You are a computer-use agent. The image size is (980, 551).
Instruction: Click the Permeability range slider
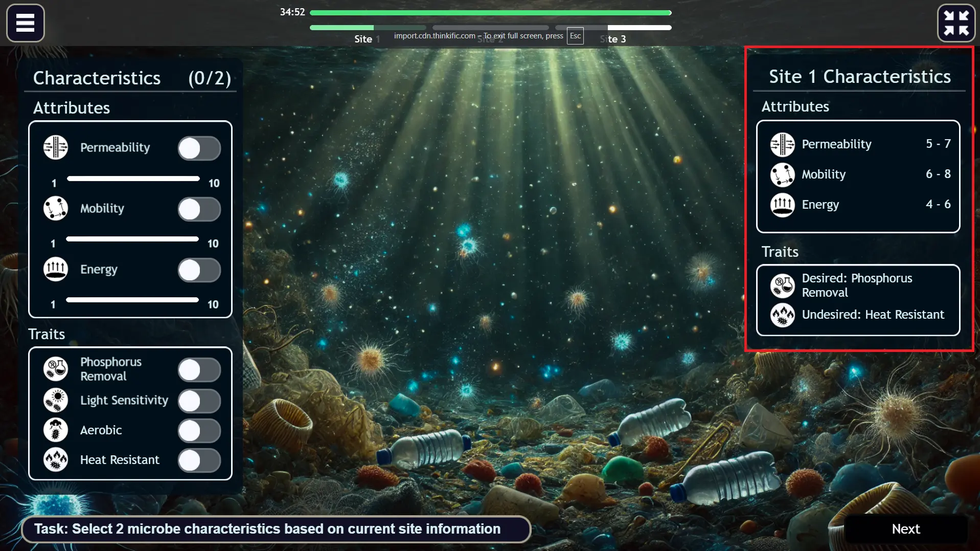[x=133, y=179]
